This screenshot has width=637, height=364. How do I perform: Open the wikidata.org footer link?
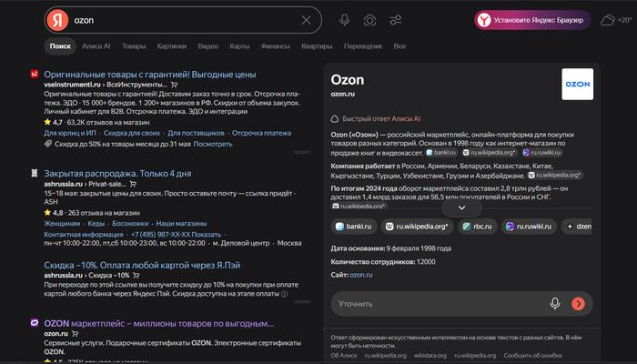[x=430, y=356]
